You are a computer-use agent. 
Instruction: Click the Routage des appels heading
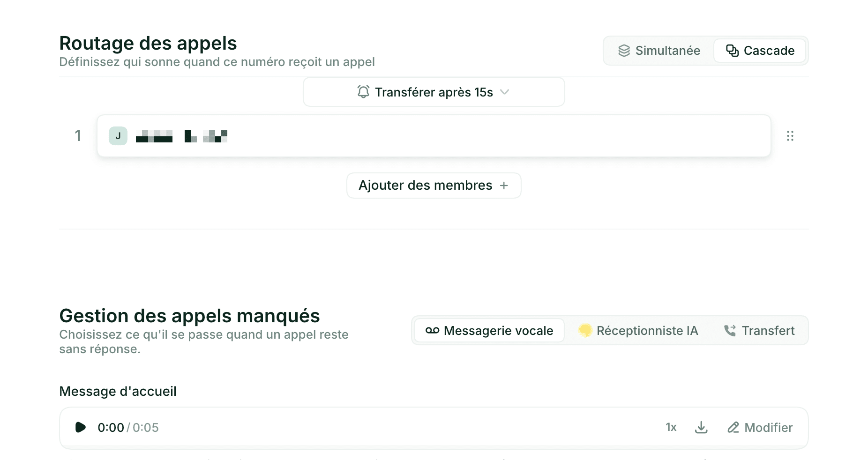click(x=148, y=43)
